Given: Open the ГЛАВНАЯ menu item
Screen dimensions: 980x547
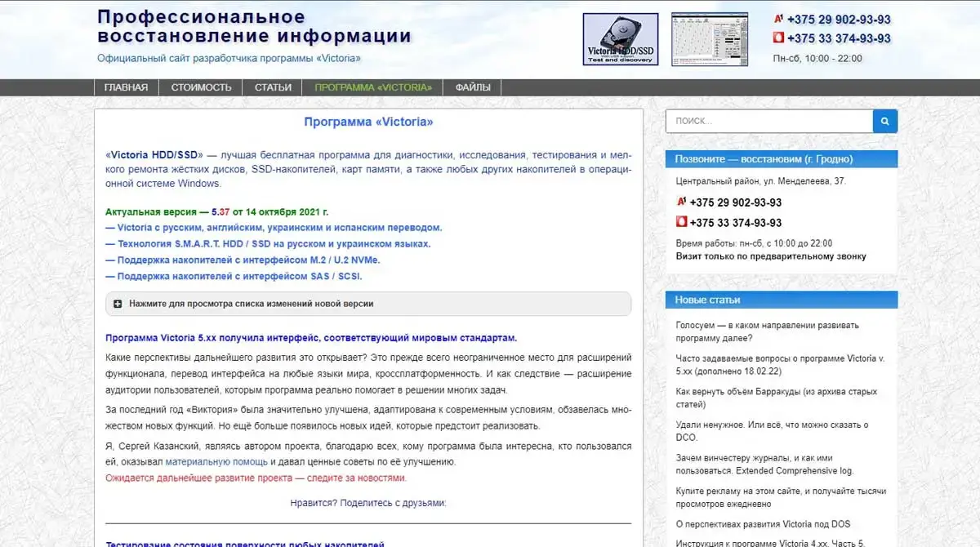Looking at the screenshot, I should pos(126,87).
